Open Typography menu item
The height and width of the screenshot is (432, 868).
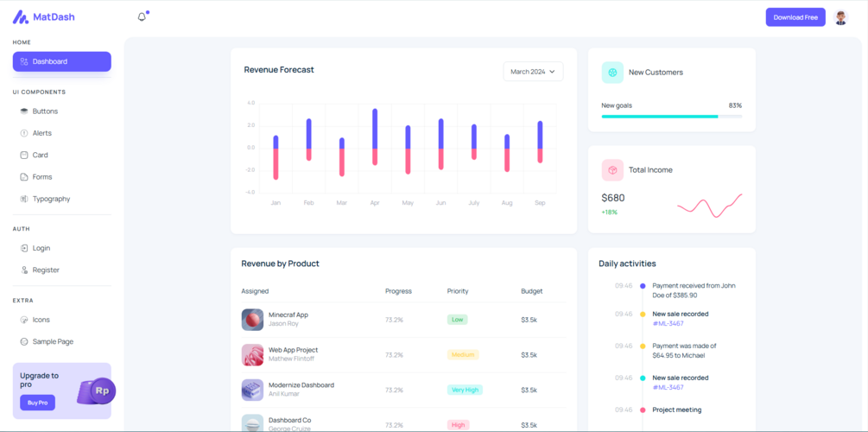pos(62,199)
